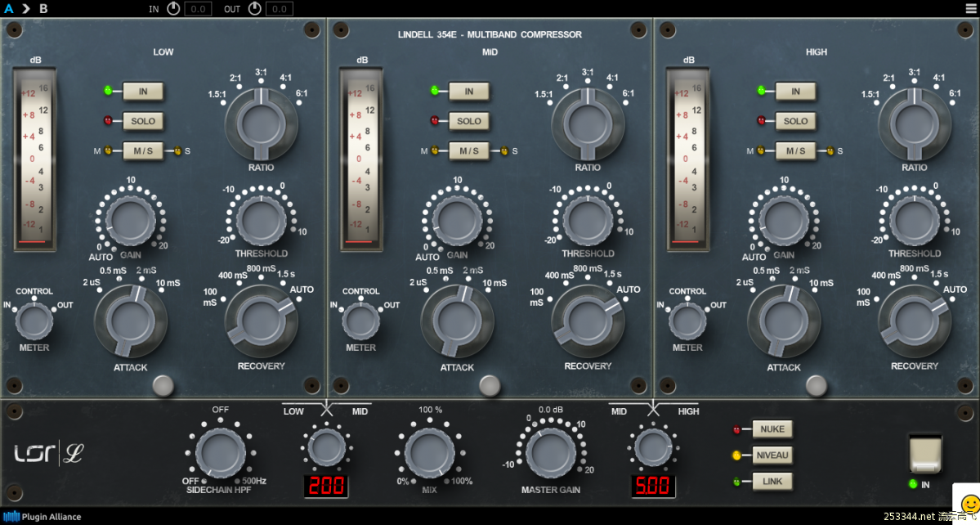Click the 200 crossover frequency display
Viewport: 980px width, 525px height.
(x=326, y=487)
